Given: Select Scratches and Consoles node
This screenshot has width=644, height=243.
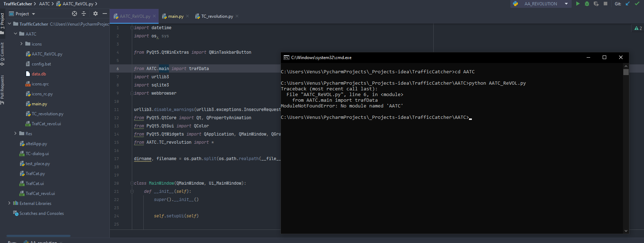Looking at the screenshot, I should pyautogui.click(x=41, y=213).
